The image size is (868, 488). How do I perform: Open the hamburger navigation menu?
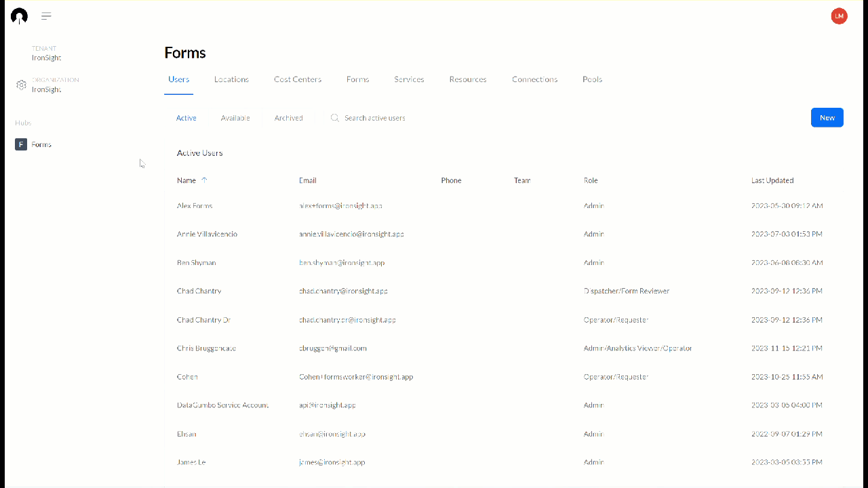46,16
